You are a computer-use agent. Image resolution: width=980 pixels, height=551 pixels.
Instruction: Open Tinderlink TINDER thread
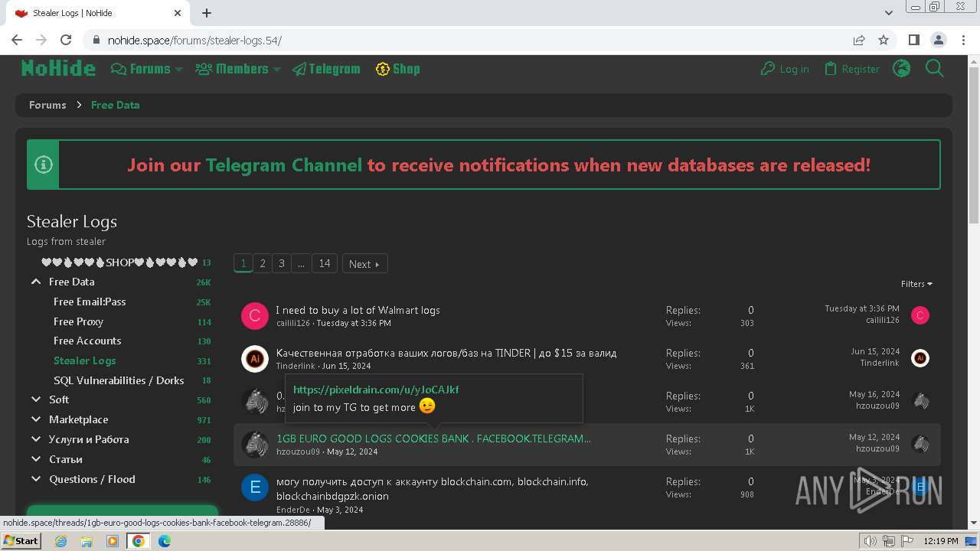[x=446, y=353]
